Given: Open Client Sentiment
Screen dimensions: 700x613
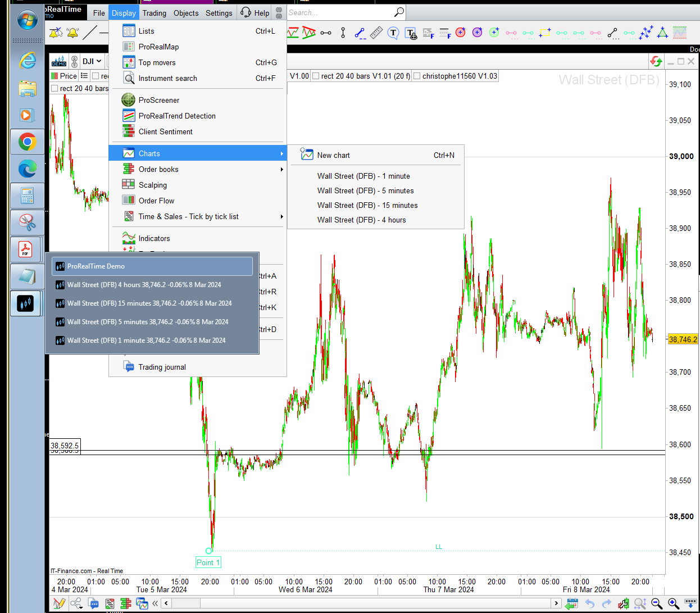Looking at the screenshot, I should pos(198,131).
